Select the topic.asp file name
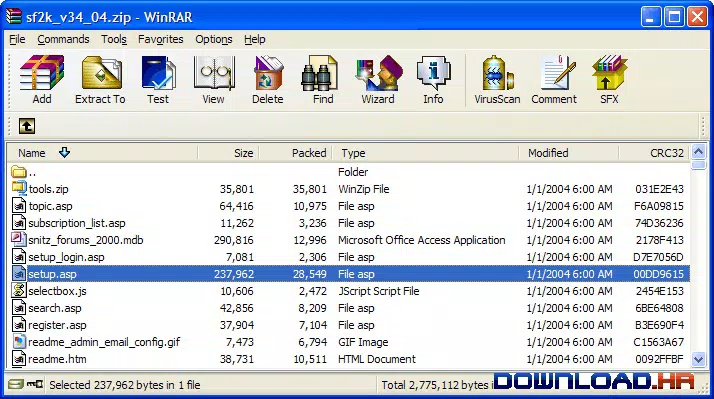Screen dimensions: 714x399 tap(50, 206)
